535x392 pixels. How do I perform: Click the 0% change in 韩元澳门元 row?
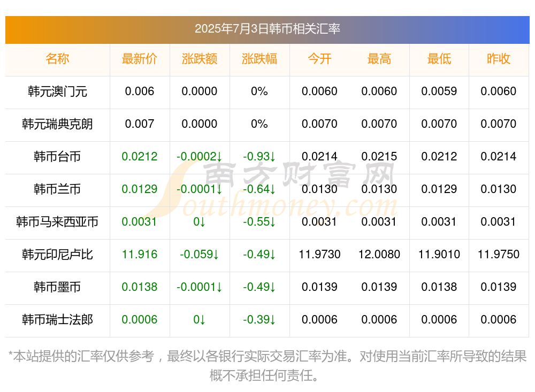click(259, 91)
